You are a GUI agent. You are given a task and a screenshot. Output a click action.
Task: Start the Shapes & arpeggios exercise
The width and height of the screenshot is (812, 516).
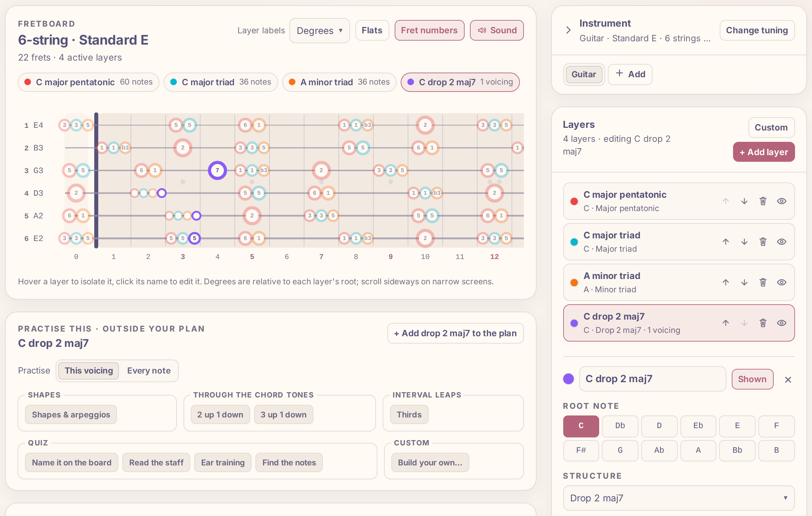coord(71,414)
